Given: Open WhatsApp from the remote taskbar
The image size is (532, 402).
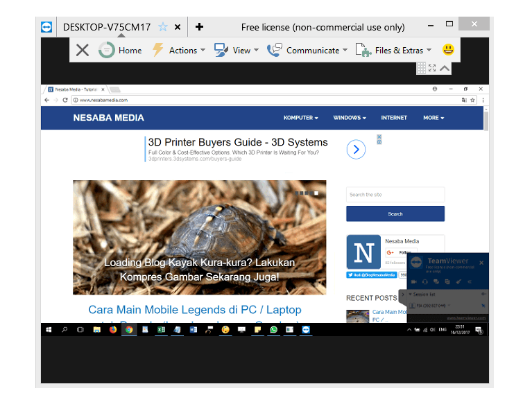Looking at the screenshot, I should [x=274, y=329].
